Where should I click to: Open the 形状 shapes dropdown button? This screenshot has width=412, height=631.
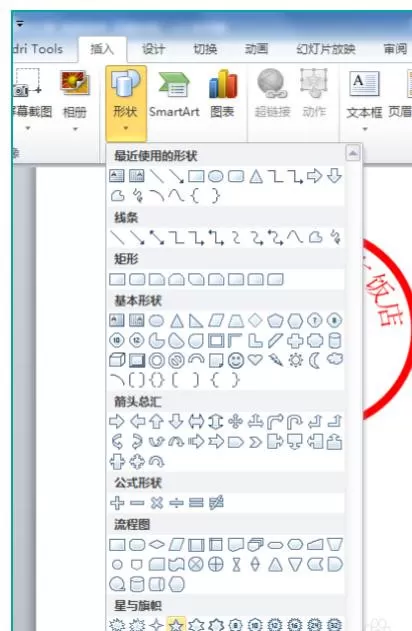[126, 101]
